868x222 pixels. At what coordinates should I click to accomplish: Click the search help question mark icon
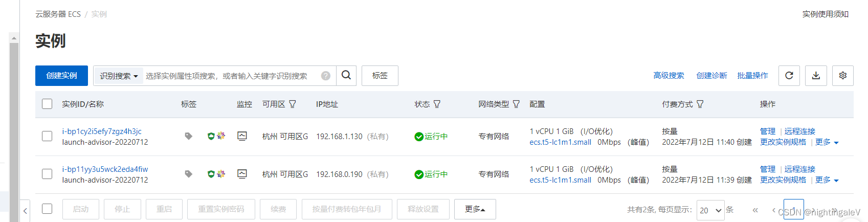[x=326, y=76]
